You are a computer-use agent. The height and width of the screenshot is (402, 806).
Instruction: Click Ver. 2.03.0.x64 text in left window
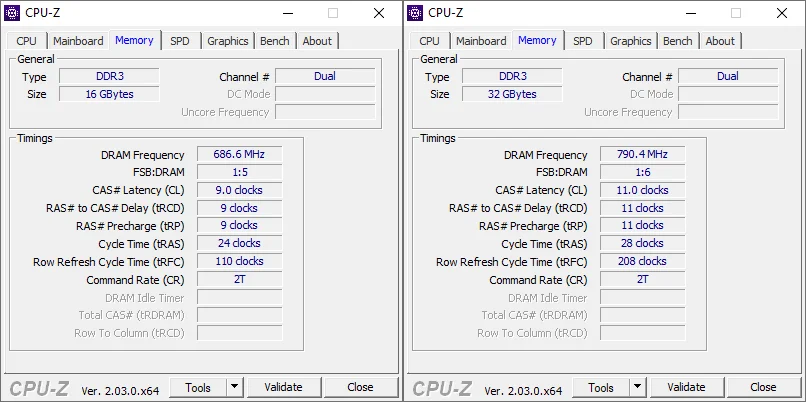click(120, 391)
